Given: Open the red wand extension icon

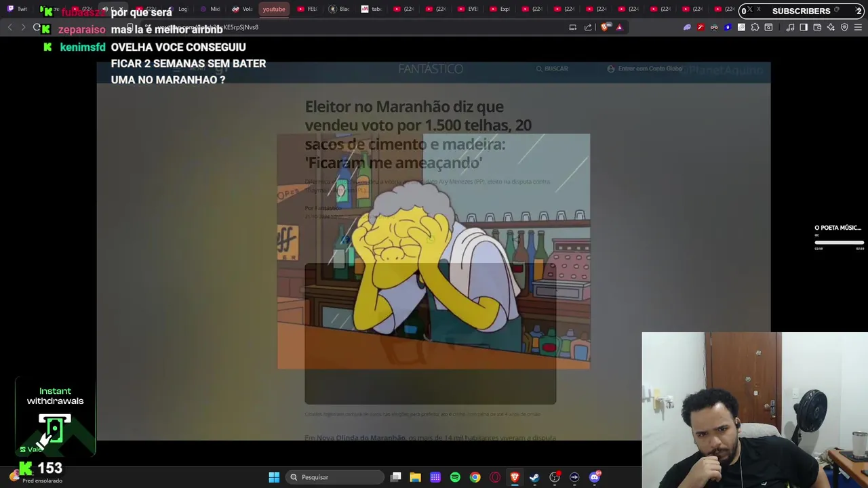Looking at the screenshot, I should pyautogui.click(x=701, y=27).
